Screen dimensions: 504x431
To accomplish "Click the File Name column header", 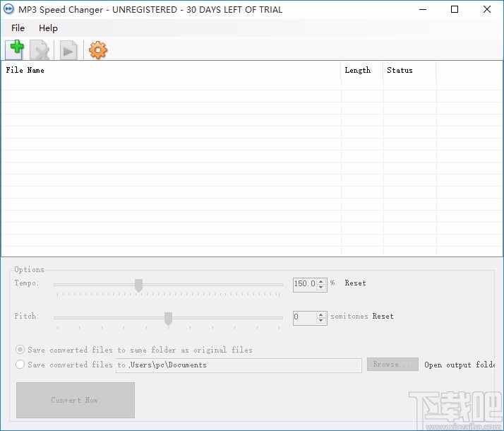I will (171, 70).
